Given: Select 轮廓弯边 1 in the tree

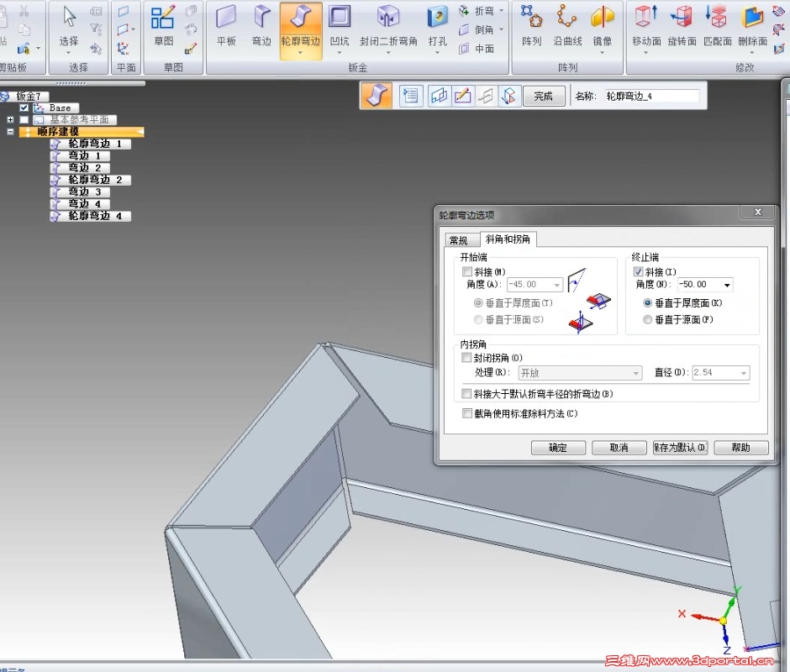Looking at the screenshot, I should (x=91, y=144).
